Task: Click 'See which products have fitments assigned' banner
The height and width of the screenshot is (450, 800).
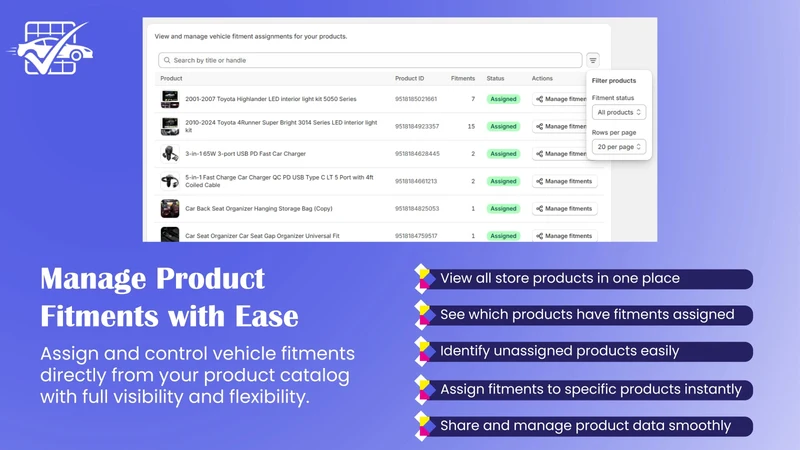Action: tap(584, 315)
